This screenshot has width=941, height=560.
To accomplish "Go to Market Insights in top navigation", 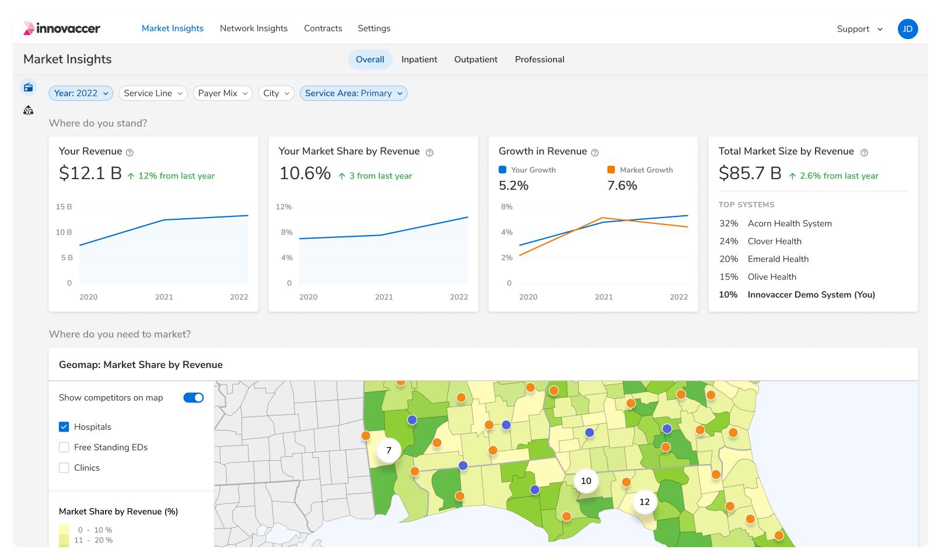I will point(173,29).
